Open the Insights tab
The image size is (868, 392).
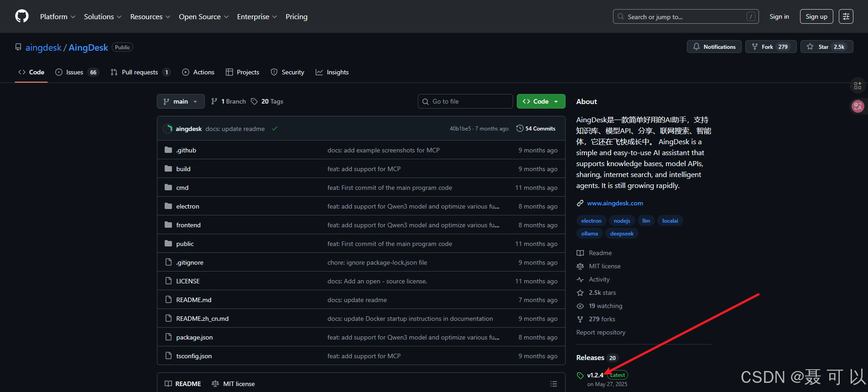[332, 72]
